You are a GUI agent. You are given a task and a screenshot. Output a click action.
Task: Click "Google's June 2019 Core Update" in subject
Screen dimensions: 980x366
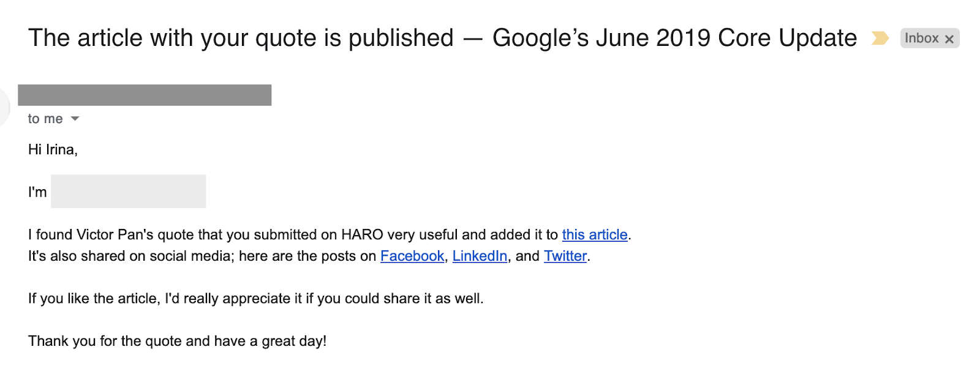click(x=674, y=39)
